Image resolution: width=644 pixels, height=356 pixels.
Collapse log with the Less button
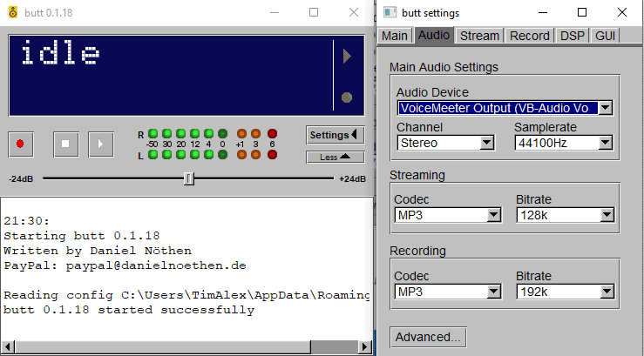(336, 157)
